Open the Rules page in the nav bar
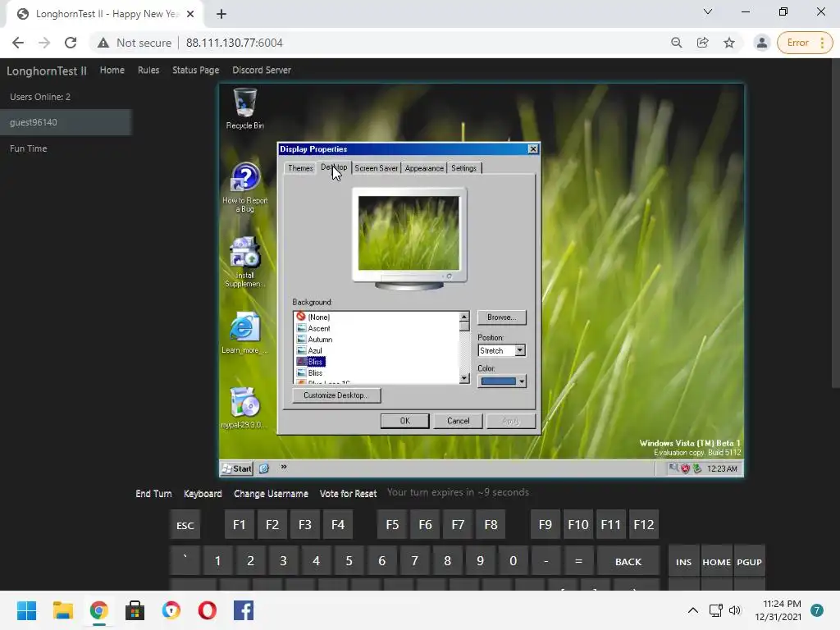The width and height of the screenshot is (840, 630). point(148,71)
